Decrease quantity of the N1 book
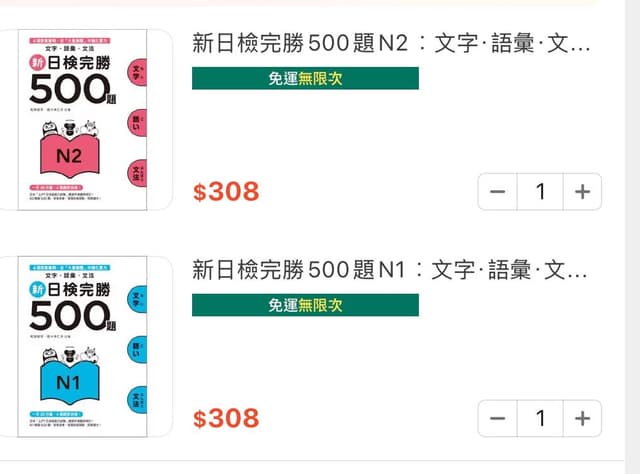640x474 pixels. 498,418
